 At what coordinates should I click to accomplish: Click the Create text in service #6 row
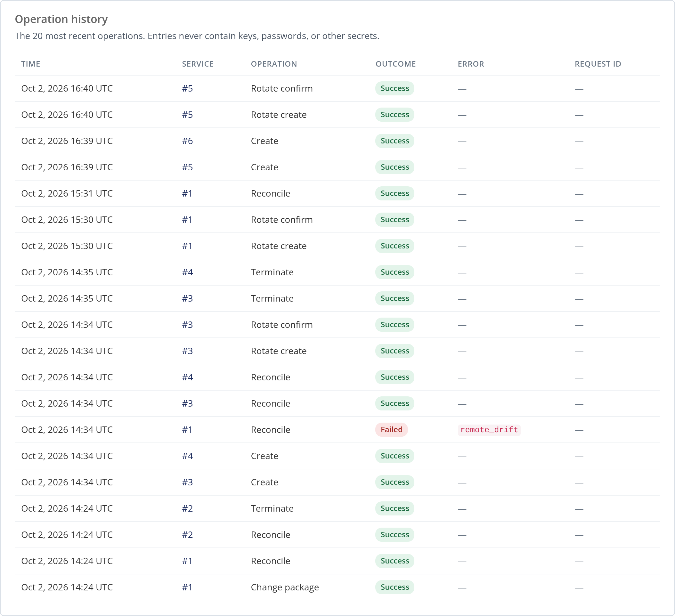(264, 141)
